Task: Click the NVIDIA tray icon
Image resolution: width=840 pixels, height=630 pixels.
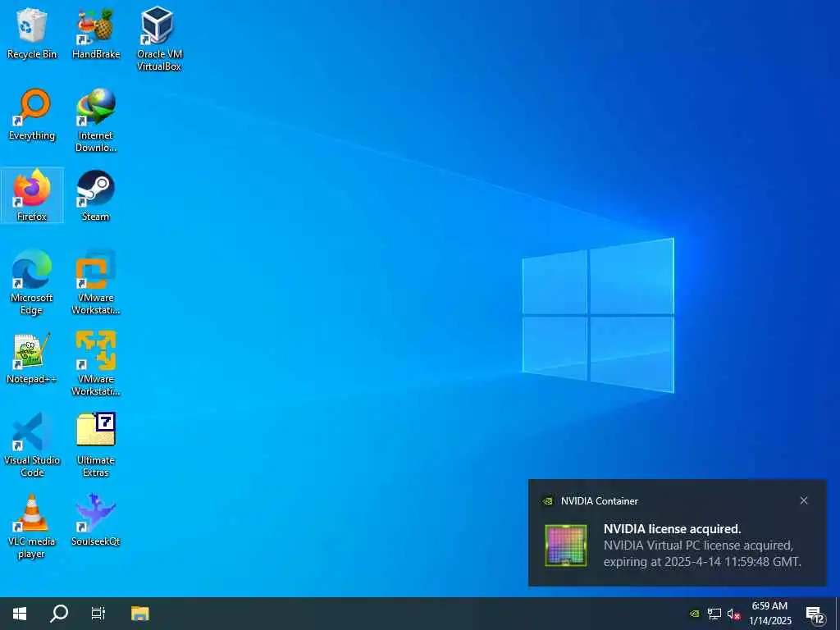Action: [x=695, y=614]
